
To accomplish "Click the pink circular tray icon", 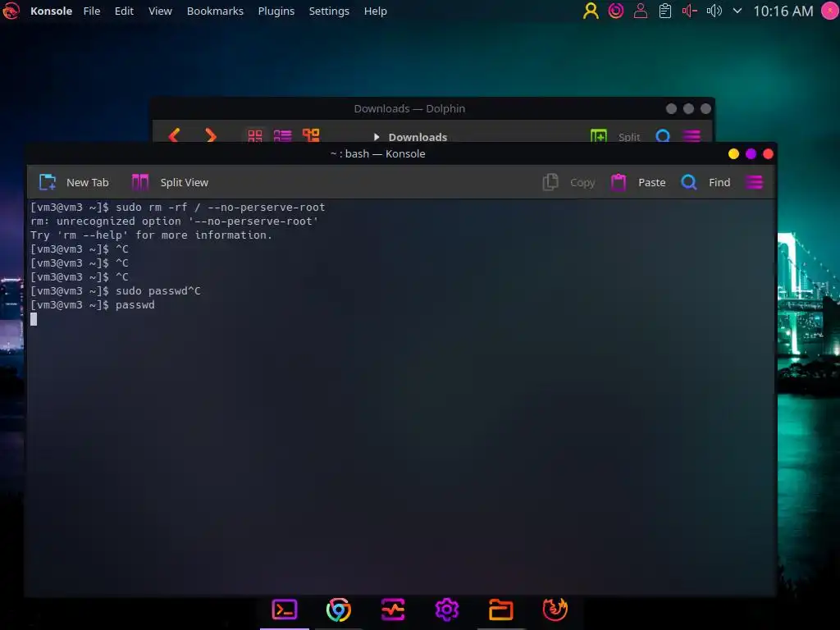I will [x=615, y=11].
